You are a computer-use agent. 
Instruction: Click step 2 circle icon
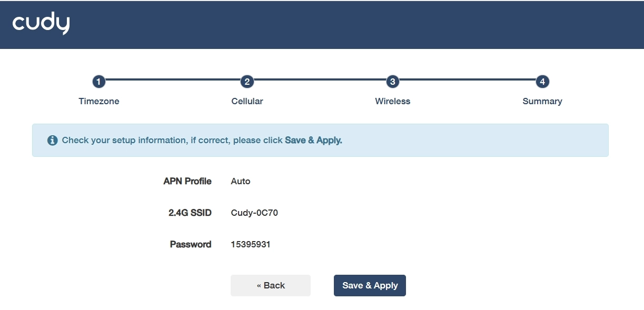tap(247, 82)
